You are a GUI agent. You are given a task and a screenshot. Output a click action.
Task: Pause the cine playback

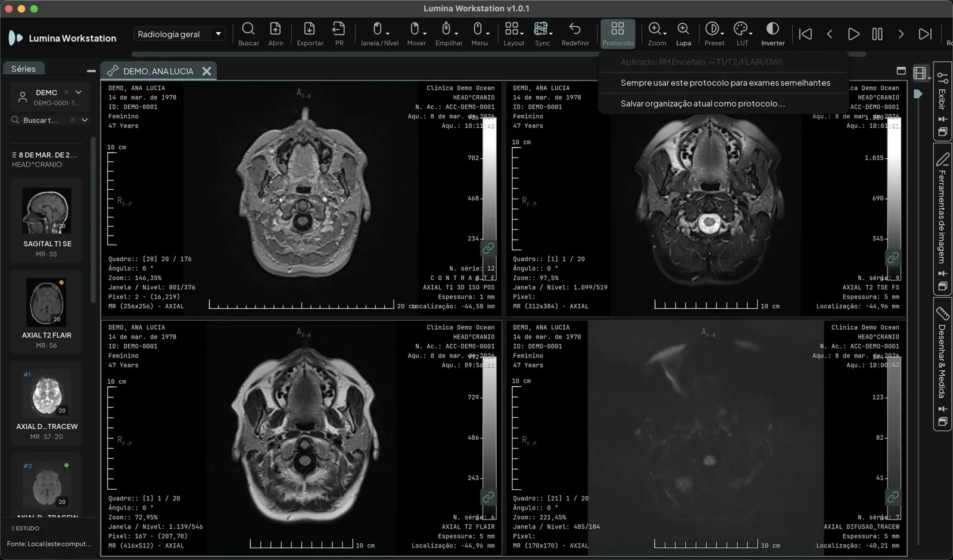pyautogui.click(x=877, y=34)
